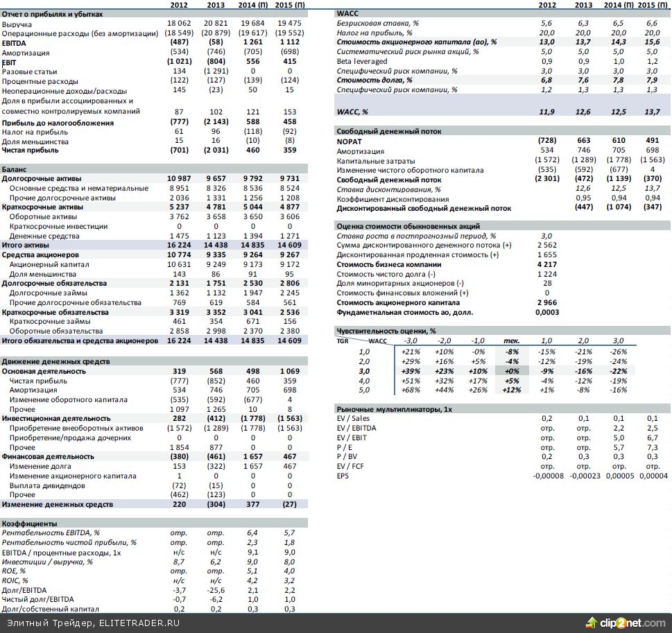Select the 'ROE, %' row label
This screenshot has width=672, height=633.
point(14,571)
